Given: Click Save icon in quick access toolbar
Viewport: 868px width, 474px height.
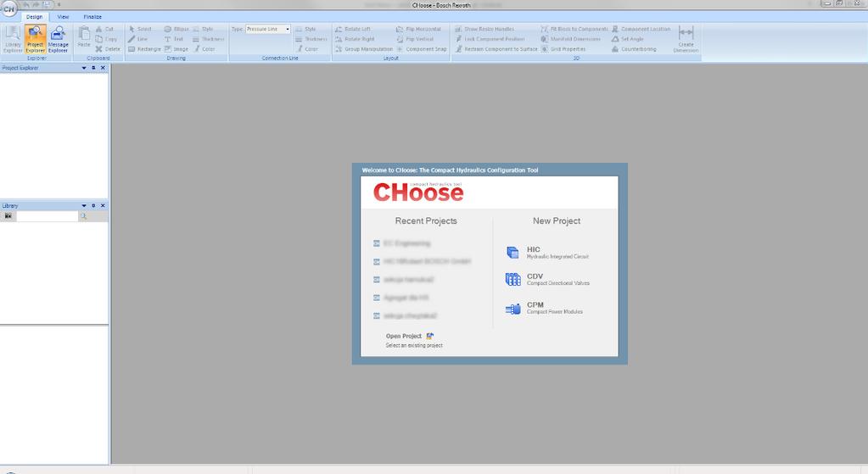Looking at the screenshot, I should (47, 4).
